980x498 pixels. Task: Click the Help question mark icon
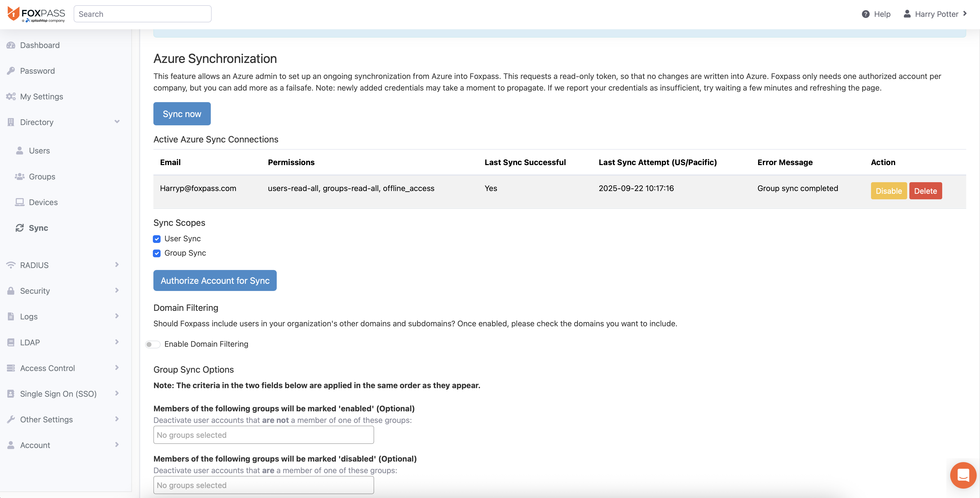pos(866,14)
